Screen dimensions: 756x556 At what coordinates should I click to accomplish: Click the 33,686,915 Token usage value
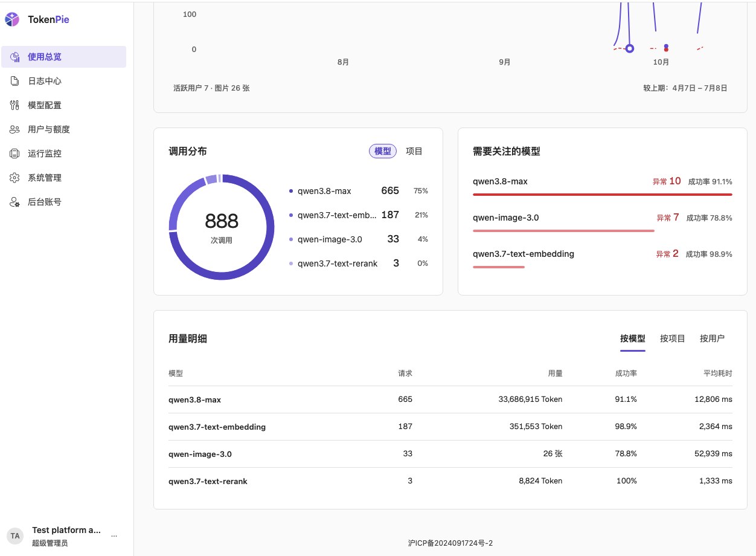pos(531,399)
